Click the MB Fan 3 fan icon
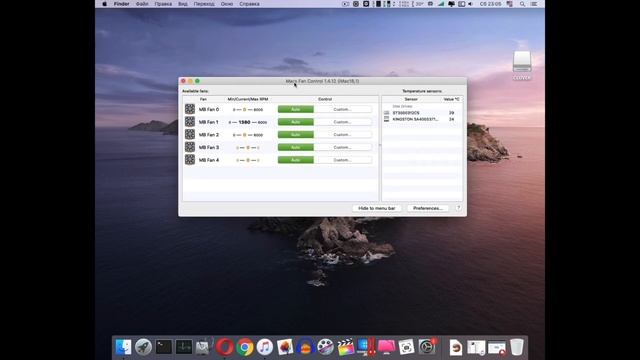640x360 pixels. (190, 147)
